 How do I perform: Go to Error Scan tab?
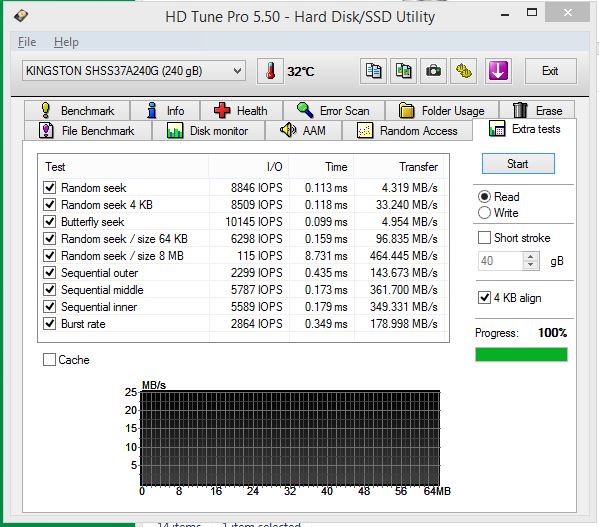pyautogui.click(x=334, y=111)
